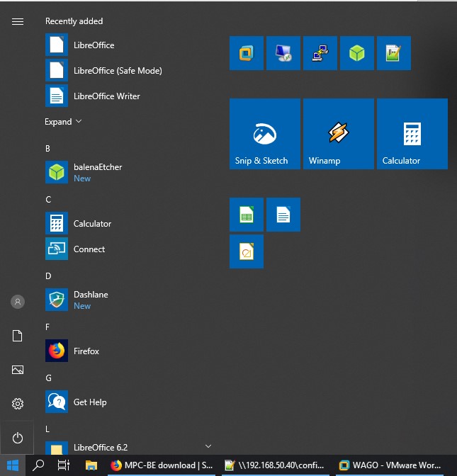Click the letter F section header
457x476 pixels.
(47, 327)
